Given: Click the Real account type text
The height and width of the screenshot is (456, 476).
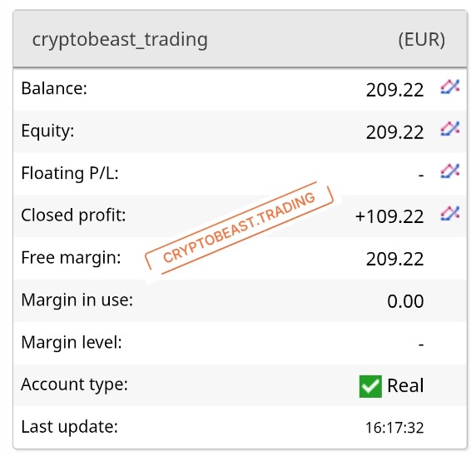Looking at the screenshot, I should pyautogui.click(x=405, y=385).
